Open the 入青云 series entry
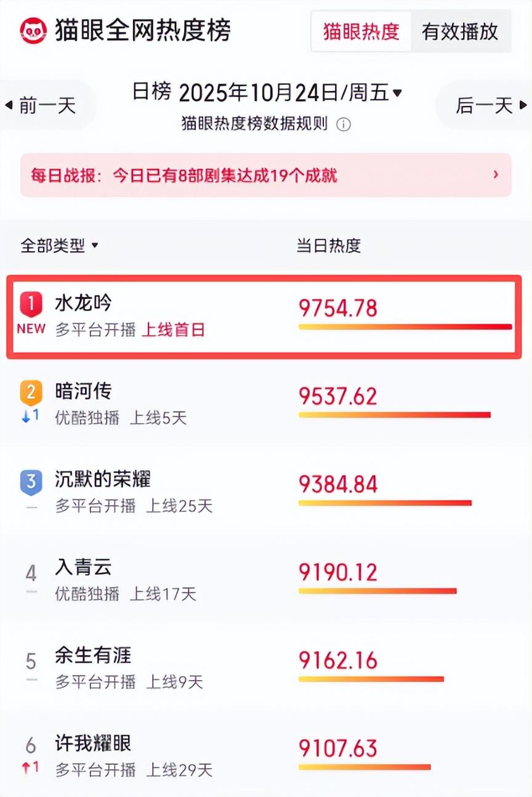Viewport: 532px width, 797px height. coord(84,567)
